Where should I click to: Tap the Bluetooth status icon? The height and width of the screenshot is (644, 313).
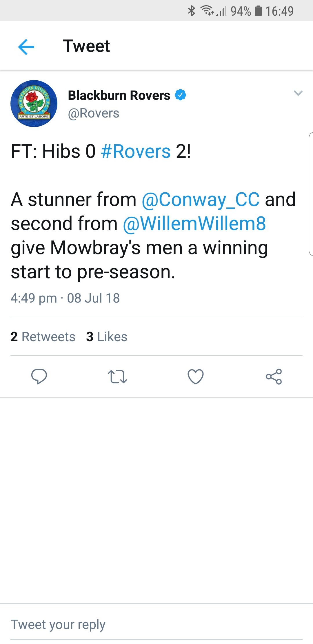(x=191, y=11)
